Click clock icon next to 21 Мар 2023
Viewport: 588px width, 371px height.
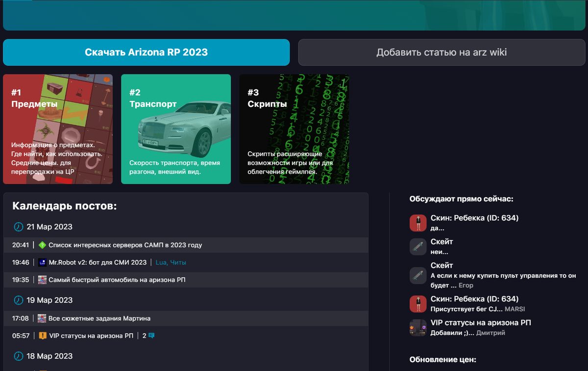pyautogui.click(x=18, y=227)
